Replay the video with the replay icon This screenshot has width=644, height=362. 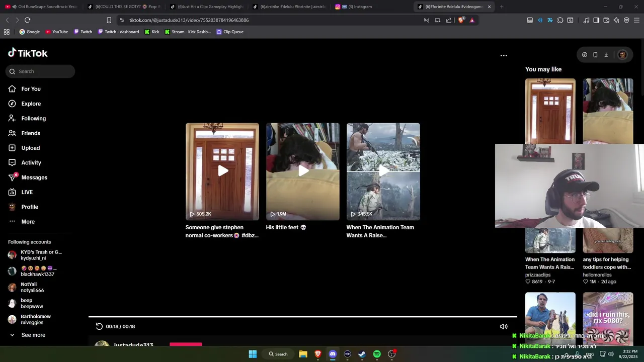click(99, 326)
